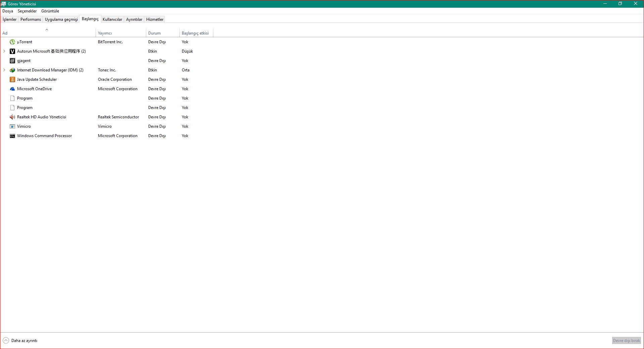Sort by the Yayımcı column header

point(121,33)
